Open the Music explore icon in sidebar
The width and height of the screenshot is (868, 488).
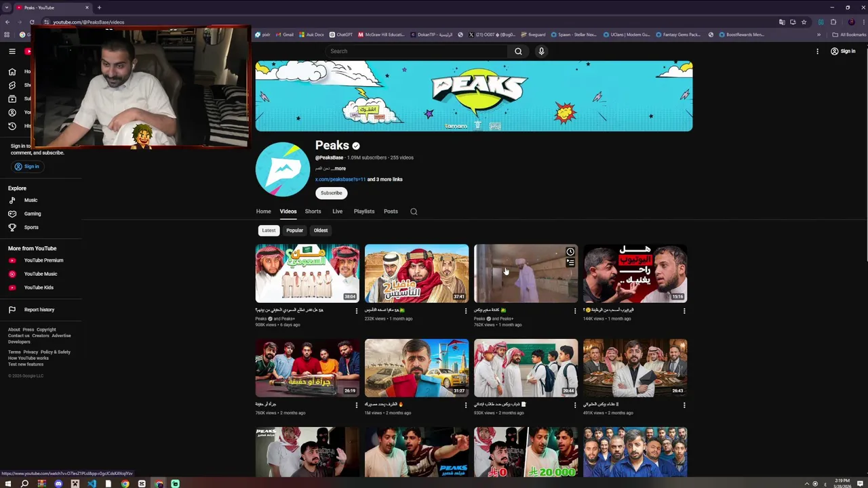tap(12, 200)
